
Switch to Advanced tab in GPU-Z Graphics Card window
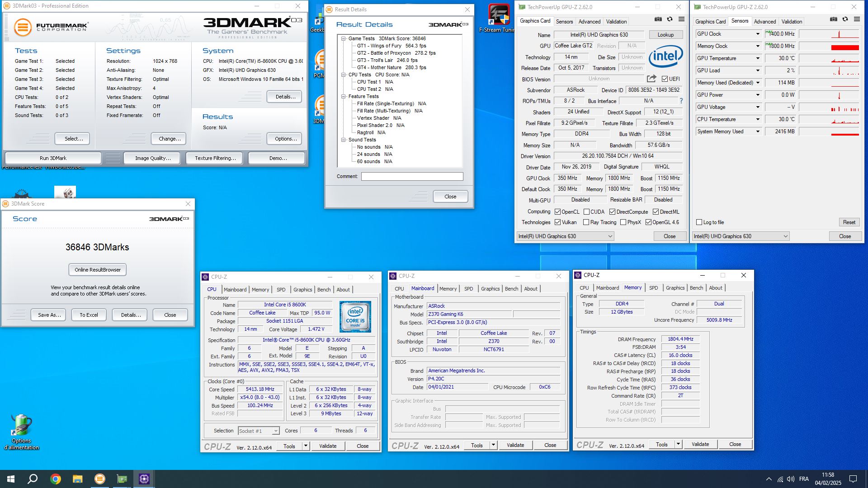590,21
